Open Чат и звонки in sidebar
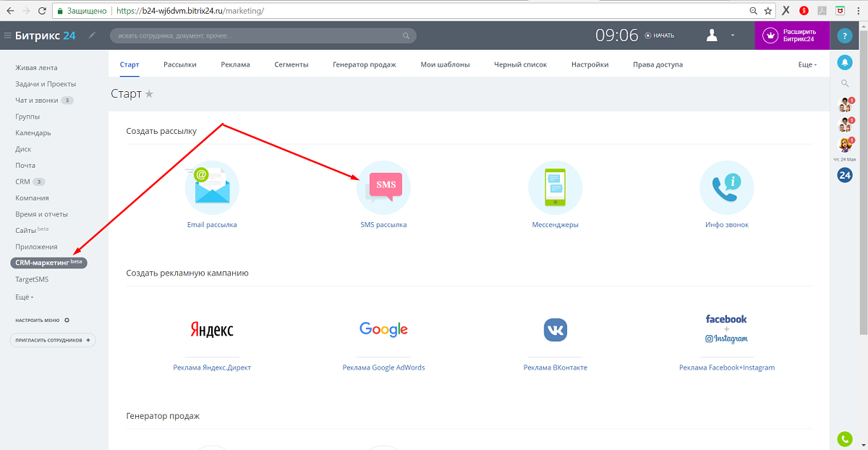 click(x=36, y=100)
